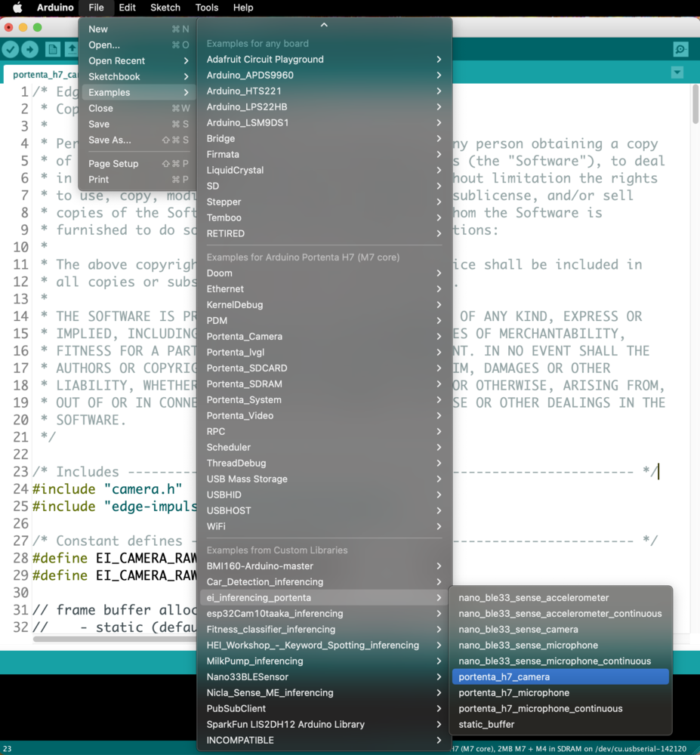
Task: Open the USBHOST examples submenu
Action: [x=324, y=510]
